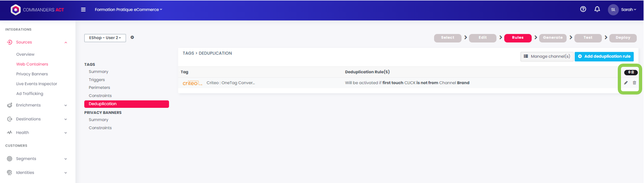
Task: Click Manage channel(s) button
Action: pos(547,56)
